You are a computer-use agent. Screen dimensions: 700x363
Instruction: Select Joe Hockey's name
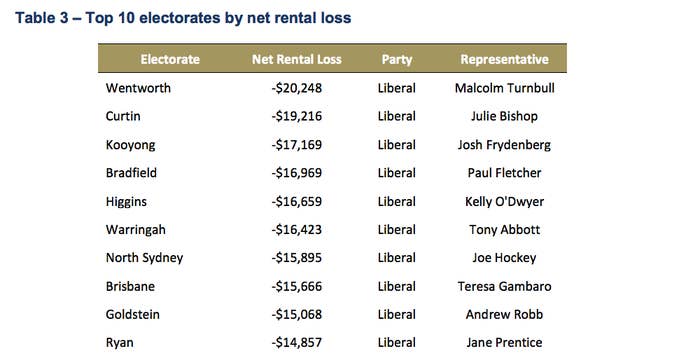pyautogui.click(x=504, y=258)
